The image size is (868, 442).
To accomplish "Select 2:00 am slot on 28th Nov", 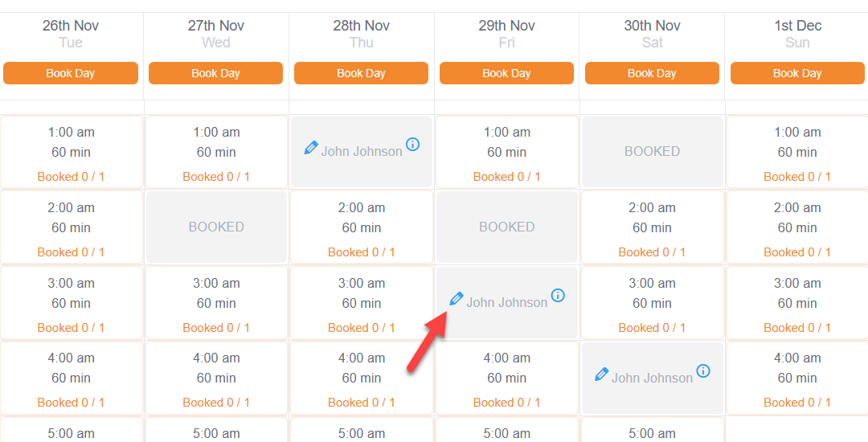I will pyautogui.click(x=362, y=227).
